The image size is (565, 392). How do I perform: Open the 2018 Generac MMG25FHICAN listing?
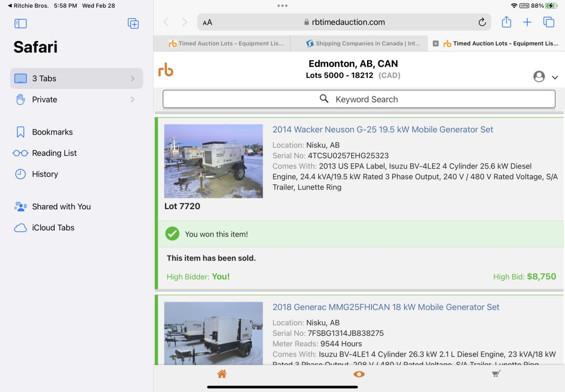tap(386, 307)
